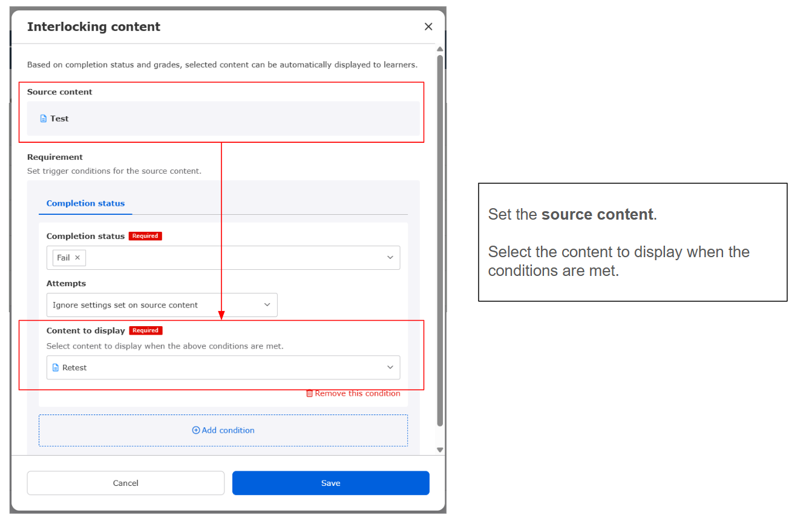
Task: Click the dialog scrollbar down arrow
Action: [x=440, y=450]
